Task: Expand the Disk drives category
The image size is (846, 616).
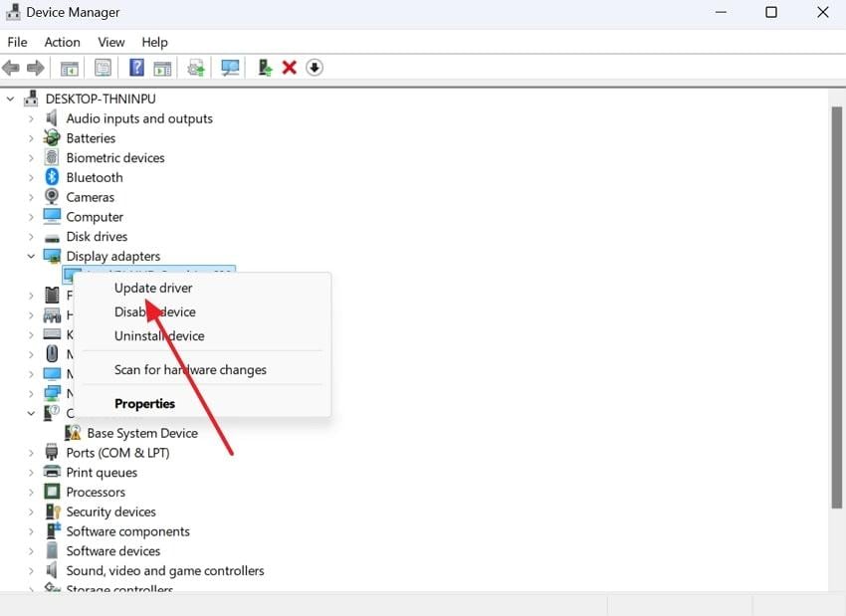Action: 31,236
